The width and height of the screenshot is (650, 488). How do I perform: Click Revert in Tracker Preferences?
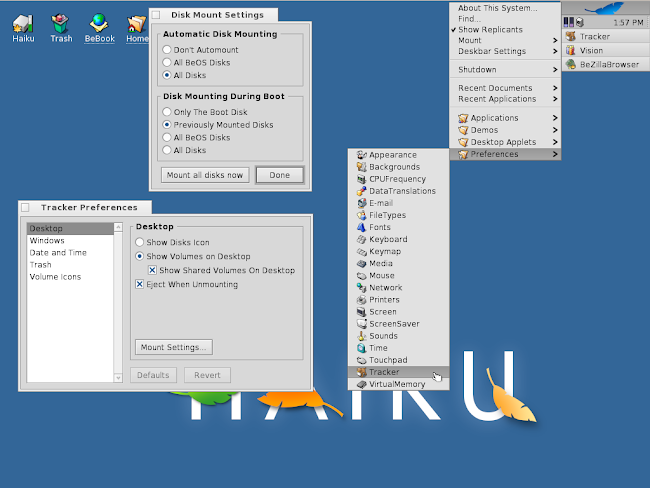[x=207, y=375]
